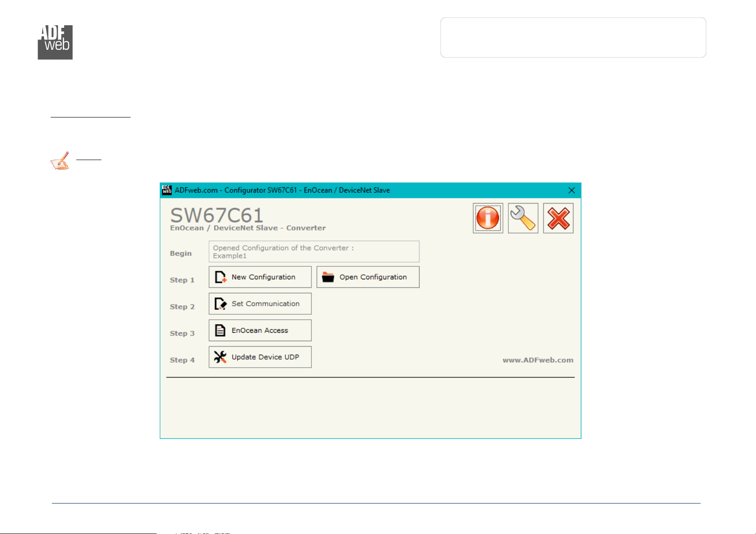Click the Update Device UDP button
The height and width of the screenshot is (534, 756).
coord(260,357)
